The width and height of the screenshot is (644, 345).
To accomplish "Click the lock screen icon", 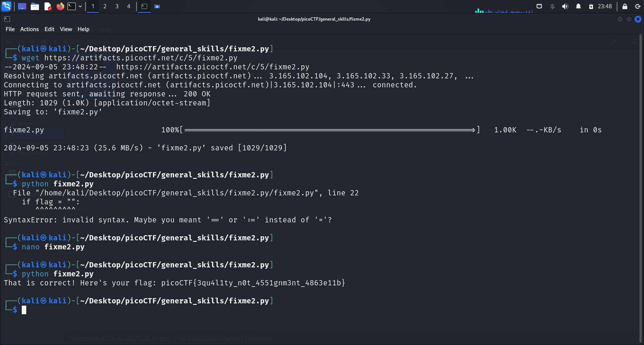I will (625, 6).
